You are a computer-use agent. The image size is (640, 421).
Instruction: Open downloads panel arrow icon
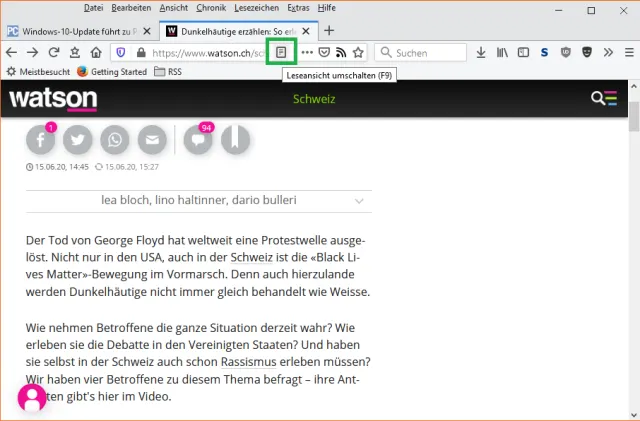point(481,52)
